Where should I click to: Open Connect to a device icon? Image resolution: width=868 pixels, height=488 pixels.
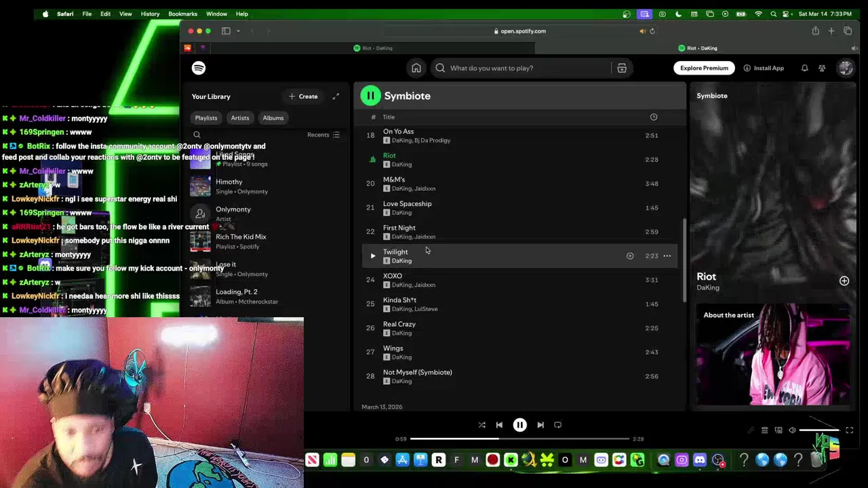778,430
